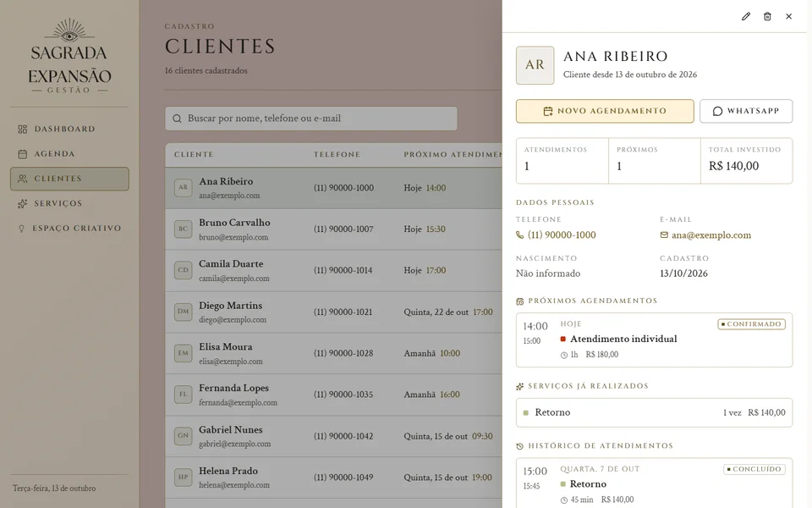The width and height of the screenshot is (812, 508).
Task: Click the Concluído status badge
Action: 754,469
